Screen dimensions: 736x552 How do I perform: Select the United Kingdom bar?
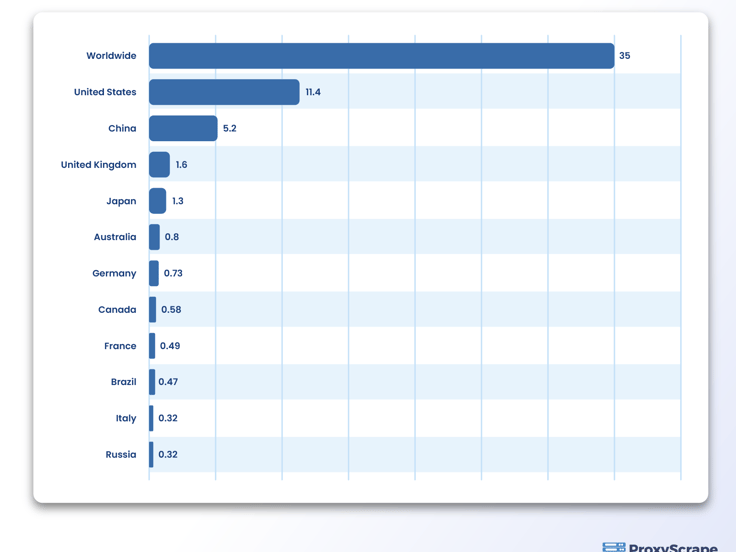point(159,165)
